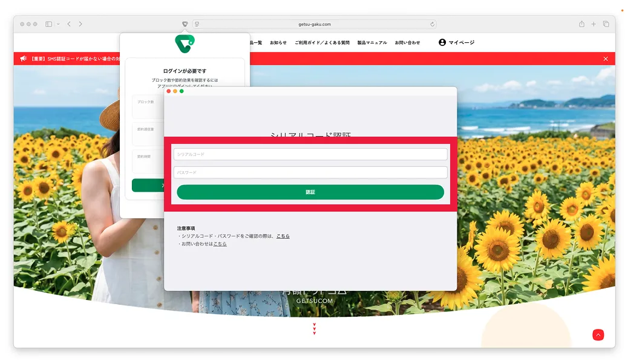Click the ブロック数 stat card

(148, 107)
